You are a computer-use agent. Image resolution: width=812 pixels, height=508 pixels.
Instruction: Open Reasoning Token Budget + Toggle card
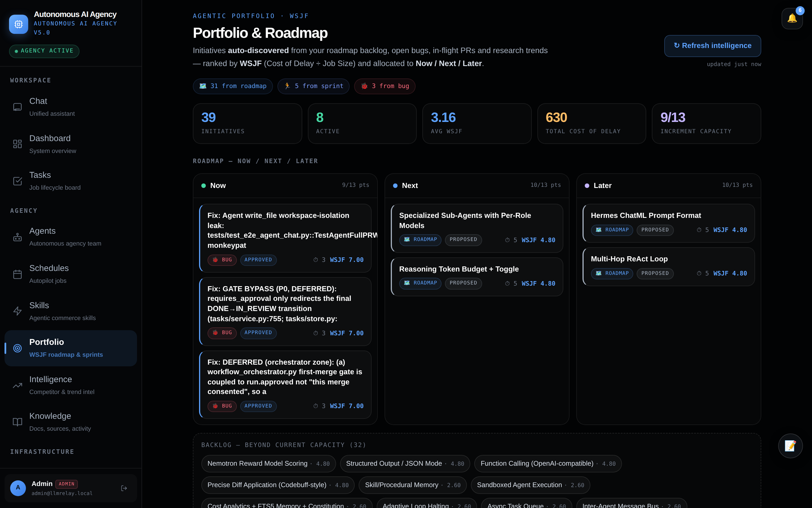point(477,277)
